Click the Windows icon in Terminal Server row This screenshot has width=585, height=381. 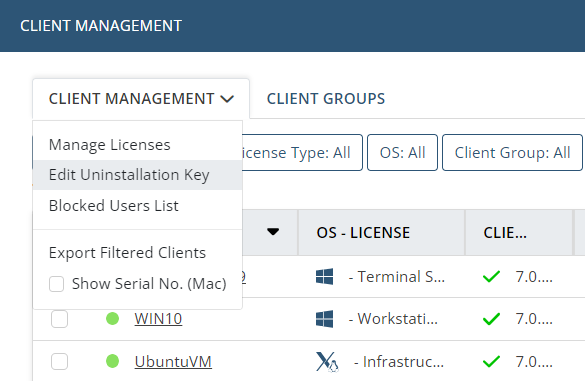point(324,277)
